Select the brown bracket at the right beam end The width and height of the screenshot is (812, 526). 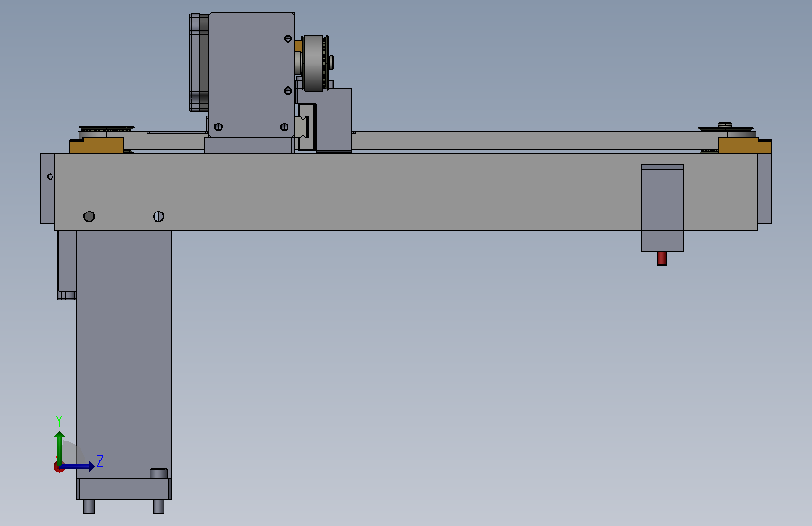pos(745,145)
